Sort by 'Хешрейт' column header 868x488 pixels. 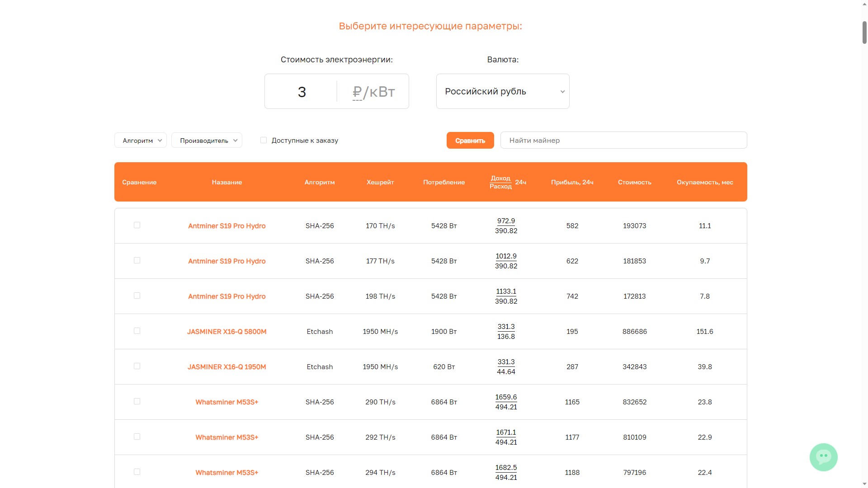point(380,182)
